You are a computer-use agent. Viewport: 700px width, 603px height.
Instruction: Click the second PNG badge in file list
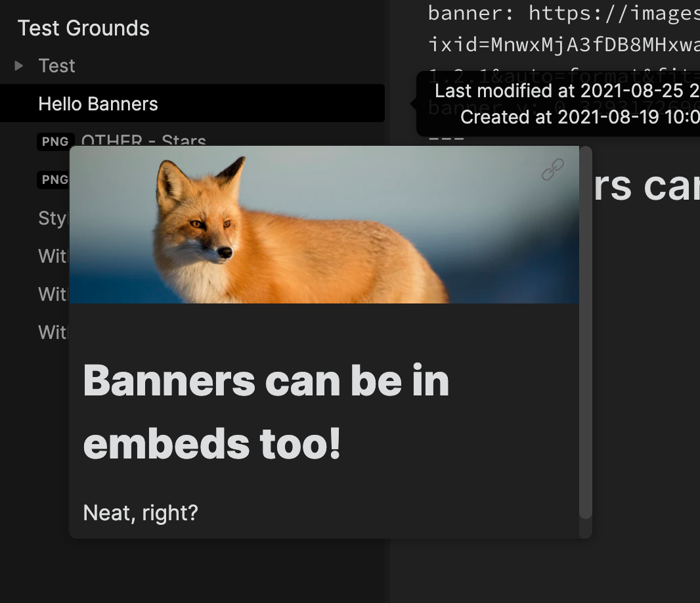[54, 179]
